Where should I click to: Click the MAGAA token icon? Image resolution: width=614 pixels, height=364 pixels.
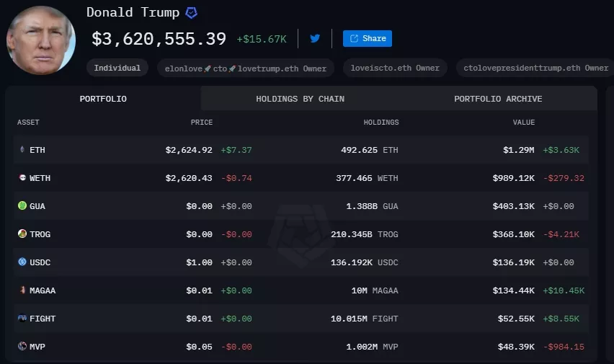coord(22,290)
